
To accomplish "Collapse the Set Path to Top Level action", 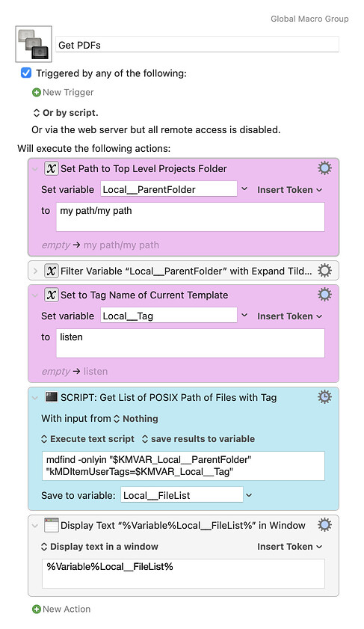I will (35, 169).
